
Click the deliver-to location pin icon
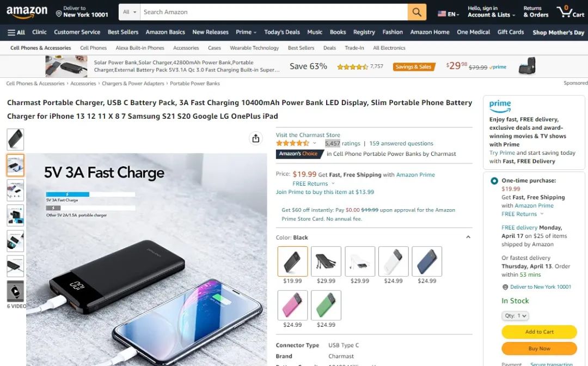(58, 14)
